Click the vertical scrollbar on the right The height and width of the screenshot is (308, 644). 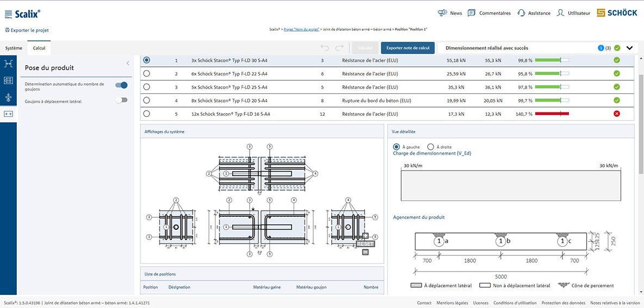641,123
